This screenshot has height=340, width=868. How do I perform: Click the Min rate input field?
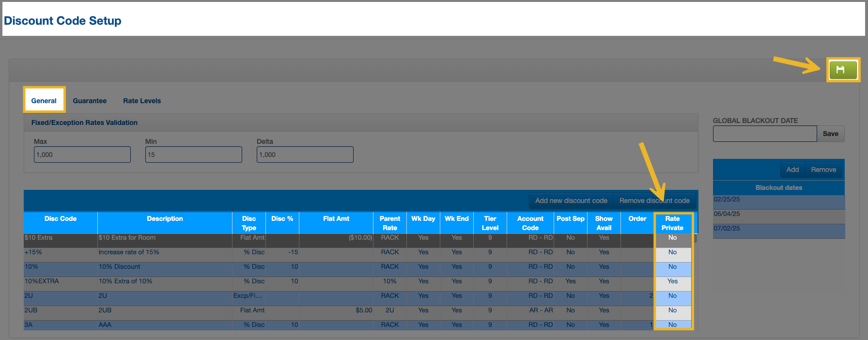(x=194, y=155)
